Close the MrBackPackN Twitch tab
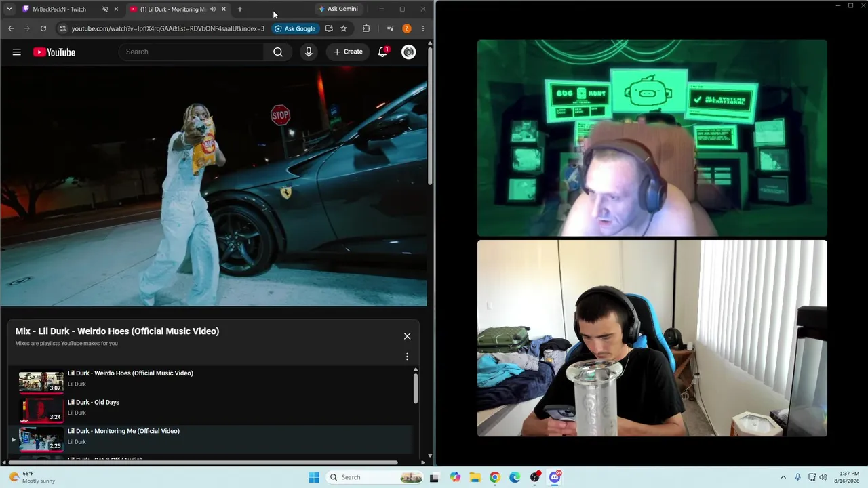 (116, 9)
